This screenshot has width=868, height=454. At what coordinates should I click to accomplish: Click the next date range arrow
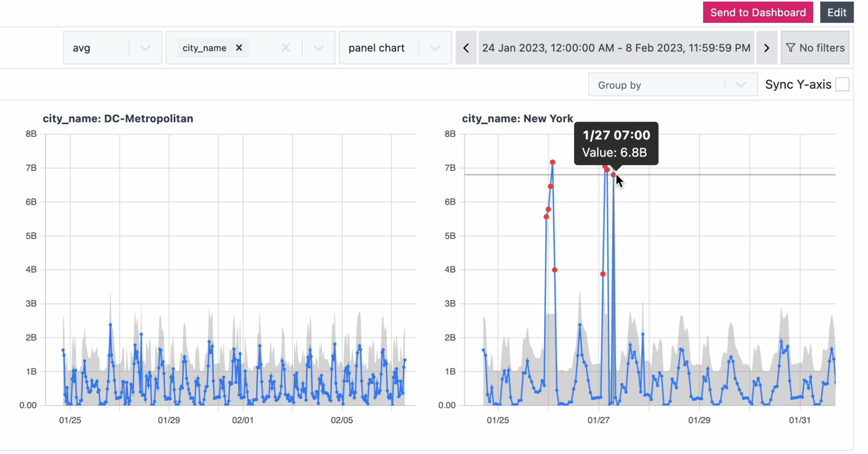click(x=766, y=48)
